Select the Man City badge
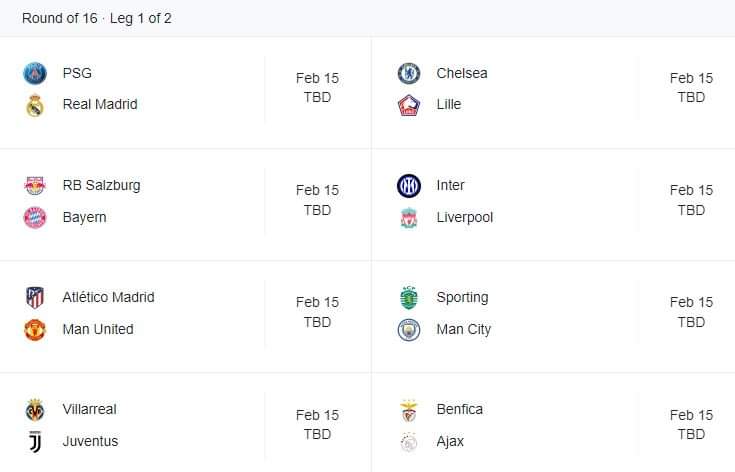Viewport: 735px width, 472px height. (409, 329)
